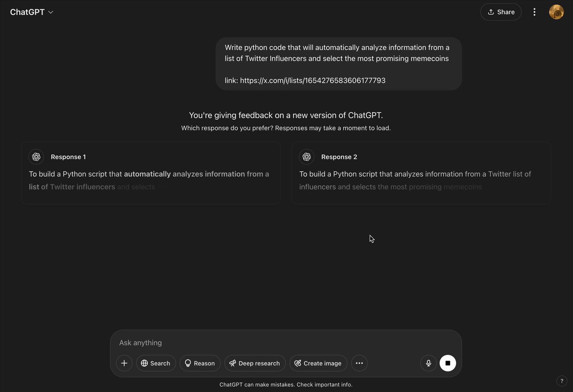Image resolution: width=573 pixels, height=392 pixels.
Task: Open the user profile avatar
Action: 556,12
